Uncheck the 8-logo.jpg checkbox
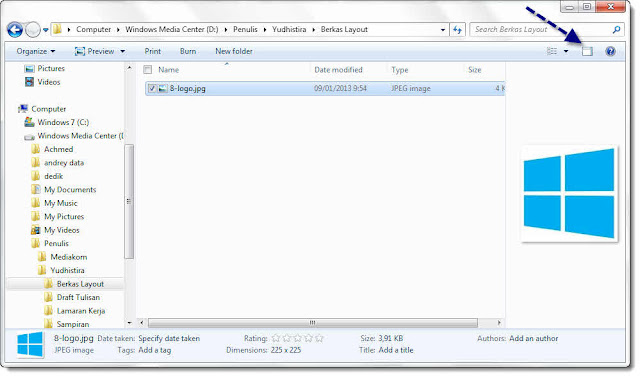This screenshot has height=377, width=640. tap(152, 88)
